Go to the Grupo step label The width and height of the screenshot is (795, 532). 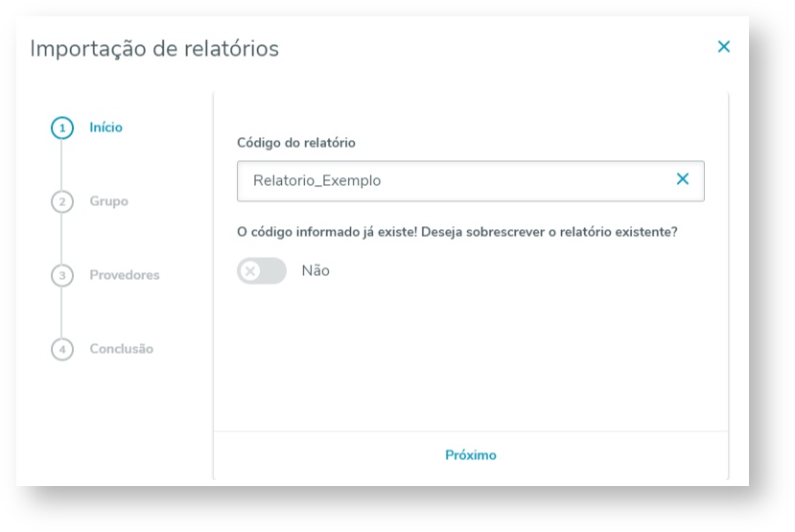pyautogui.click(x=108, y=201)
